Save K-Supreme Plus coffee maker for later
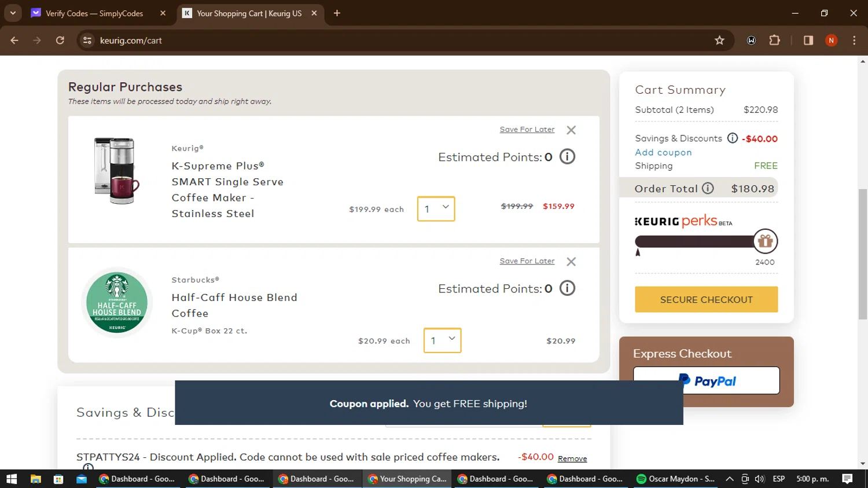This screenshot has width=868, height=488. (527, 130)
